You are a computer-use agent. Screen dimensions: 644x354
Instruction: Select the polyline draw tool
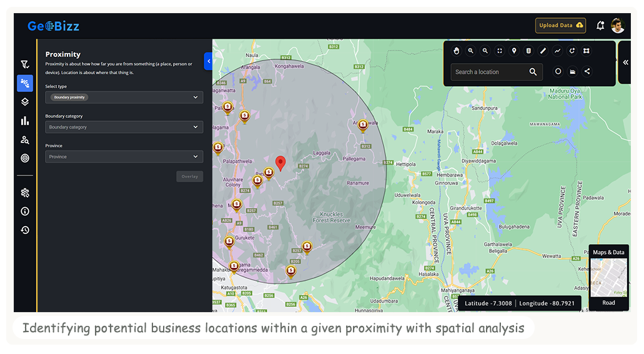pyautogui.click(x=557, y=51)
